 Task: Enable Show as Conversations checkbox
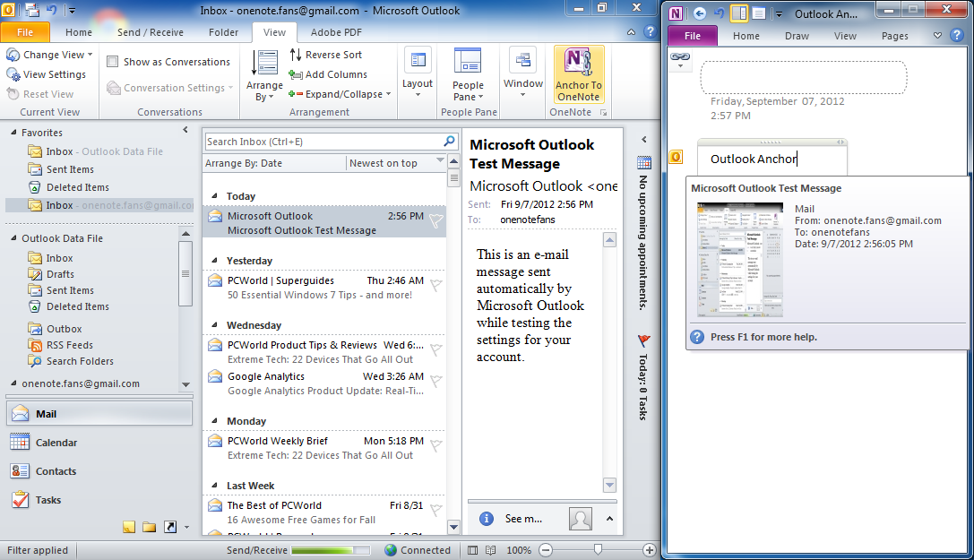(x=112, y=62)
